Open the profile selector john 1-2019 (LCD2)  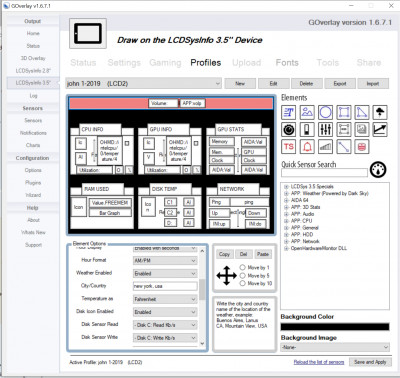point(143,83)
